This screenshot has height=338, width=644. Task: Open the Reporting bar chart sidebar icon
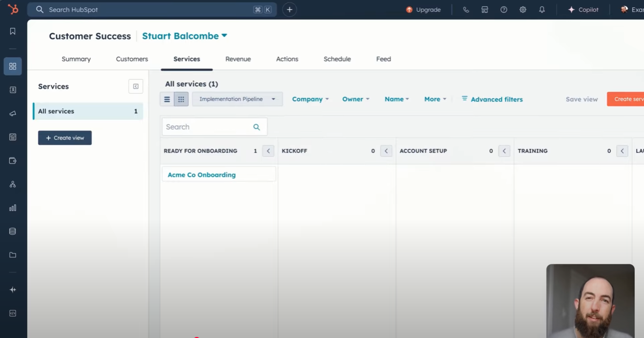click(13, 208)
